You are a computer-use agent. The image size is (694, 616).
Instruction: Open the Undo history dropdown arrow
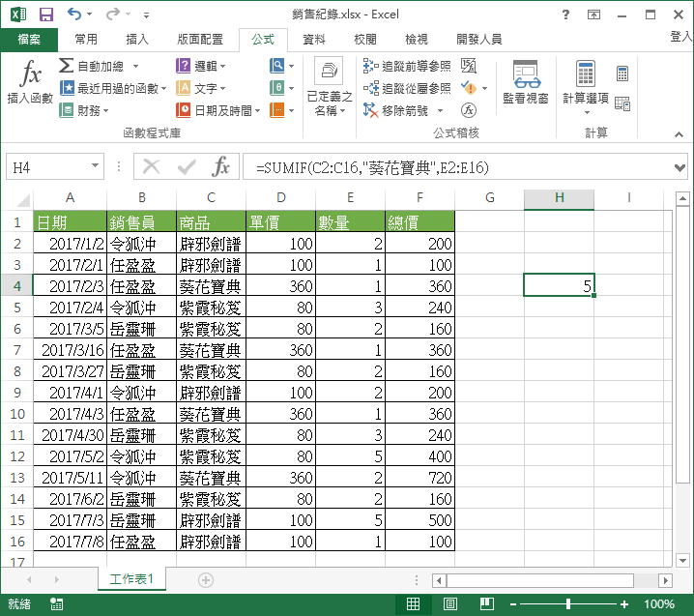[x=89, y=15]
